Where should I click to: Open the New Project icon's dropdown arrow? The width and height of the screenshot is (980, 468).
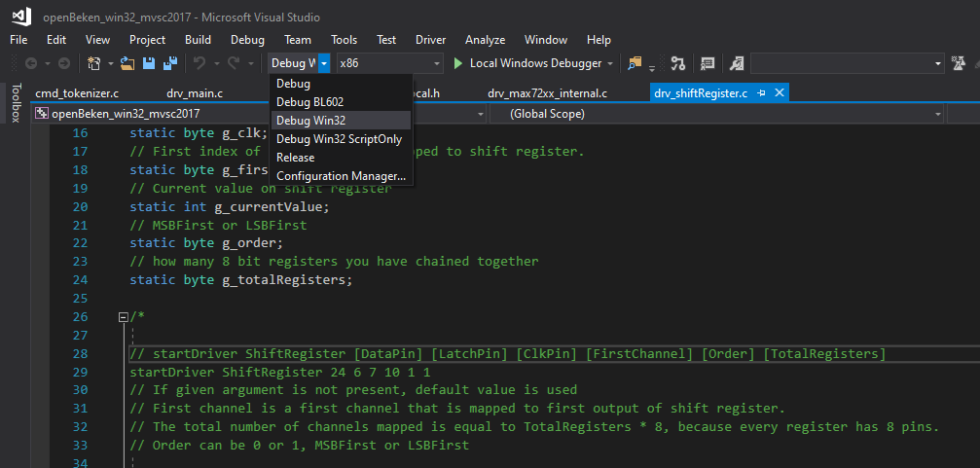pyautogui.click(x=111, y=63)
